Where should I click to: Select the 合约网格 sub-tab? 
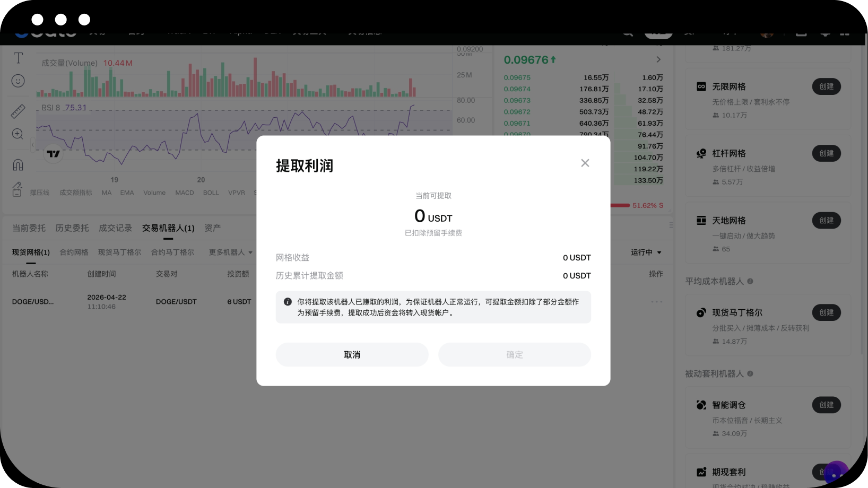tap(74, 252)
